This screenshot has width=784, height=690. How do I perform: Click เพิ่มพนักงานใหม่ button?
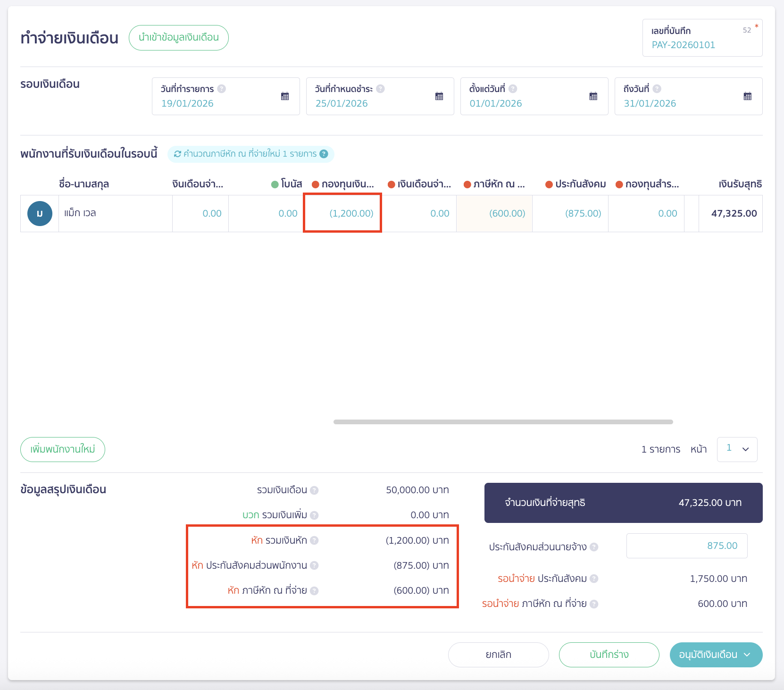63,449
